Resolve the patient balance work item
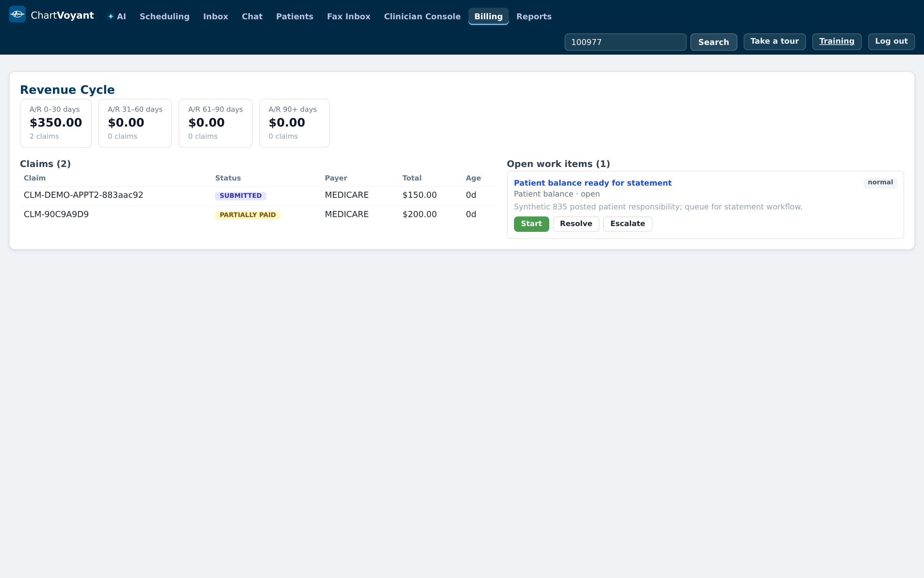Image resolution: width=924 pixels, height=578 pixels. pyautogui.click(x=576, y=224)
